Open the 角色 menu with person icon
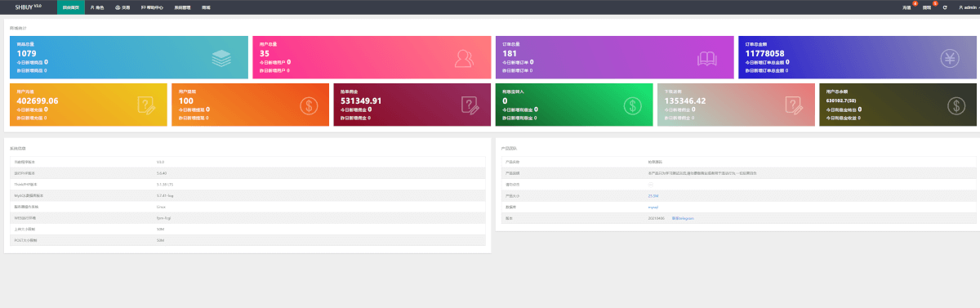 point(96,7)
